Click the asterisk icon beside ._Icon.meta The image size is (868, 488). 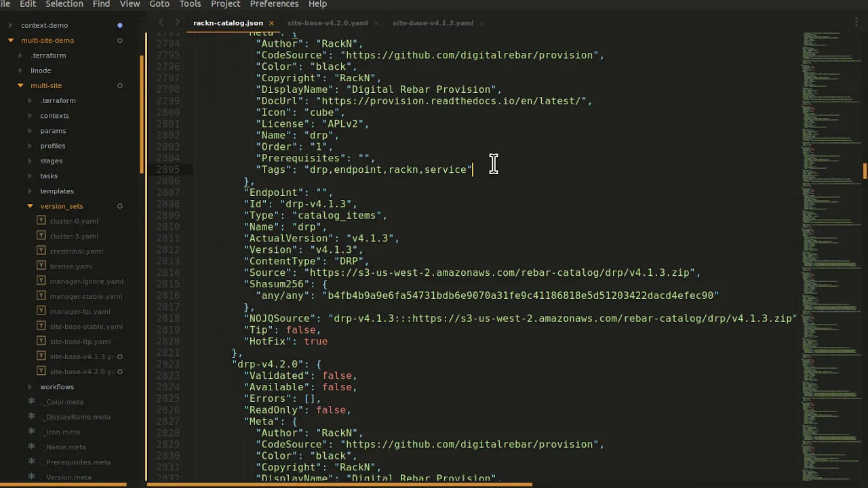tap(31, 431)
